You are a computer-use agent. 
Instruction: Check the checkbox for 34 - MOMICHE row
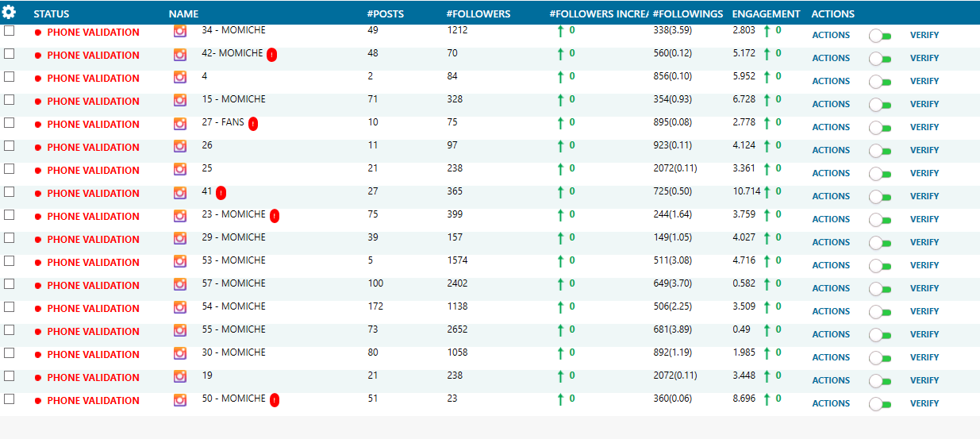pyautogui.click(x=10, y=31)
